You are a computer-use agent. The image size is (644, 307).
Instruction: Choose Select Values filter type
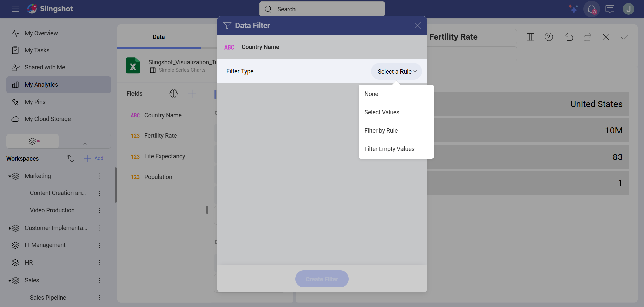coord(396,112)
